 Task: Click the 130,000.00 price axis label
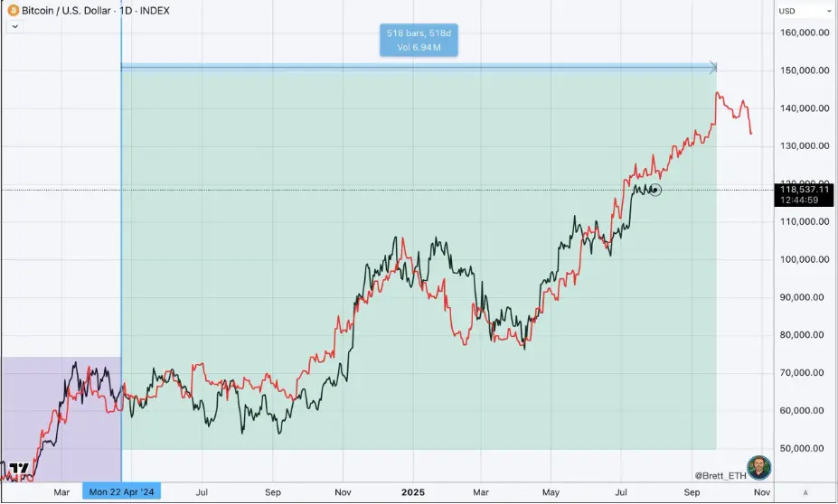[805, 145]
